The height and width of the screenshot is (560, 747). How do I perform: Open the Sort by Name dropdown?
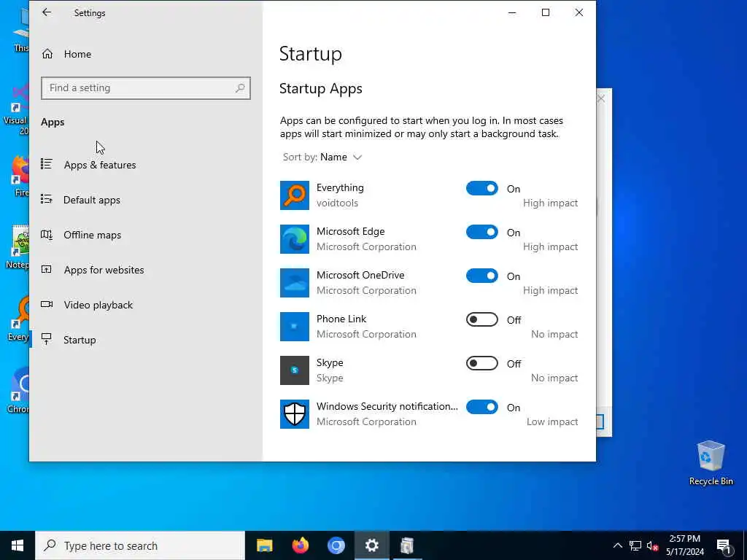point(322,157)
